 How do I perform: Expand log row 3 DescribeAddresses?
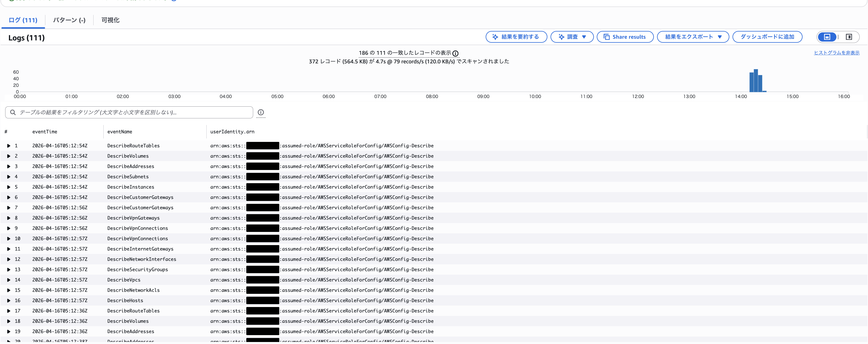click(x=9, y=167)
